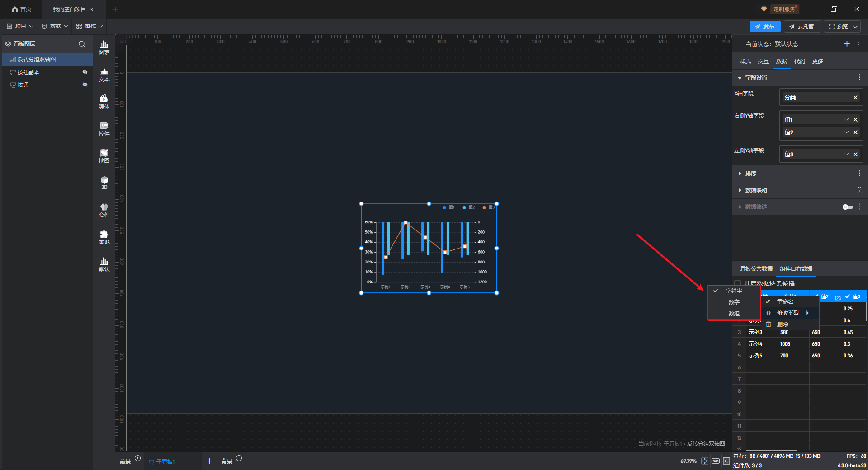Add a new state with the plus icon
This screenshot has width=868, height=470.
tap(847, 44)
